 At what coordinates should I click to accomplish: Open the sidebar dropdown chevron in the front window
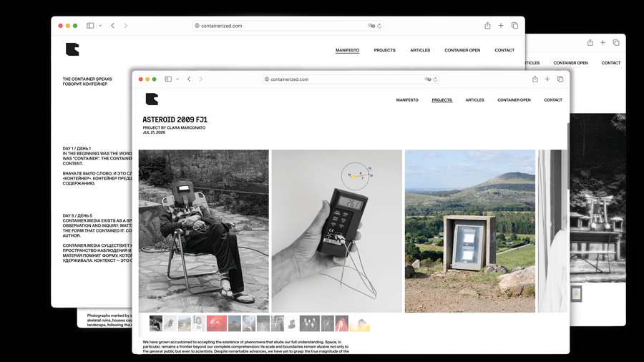177,79
